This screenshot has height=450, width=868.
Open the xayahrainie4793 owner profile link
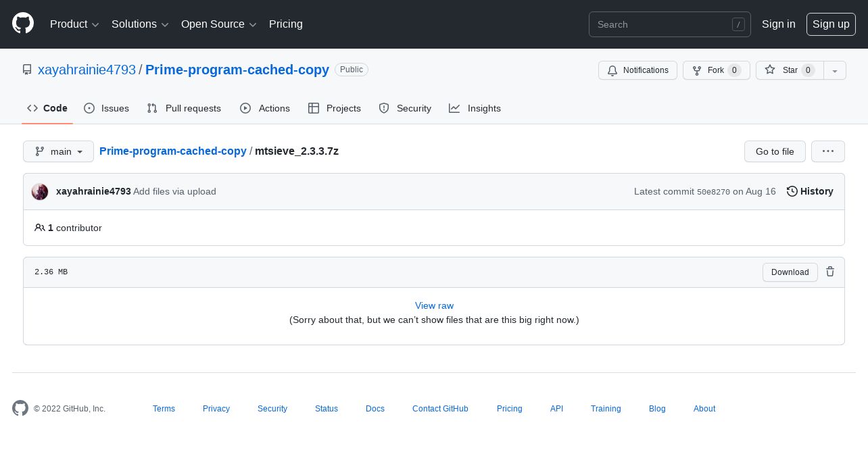click(87, 70)
